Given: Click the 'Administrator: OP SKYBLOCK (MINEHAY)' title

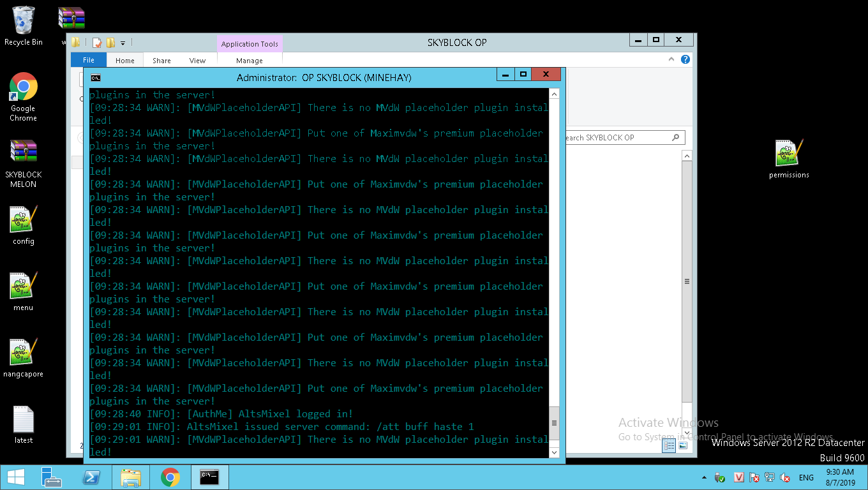Looking at the screenshot, I should [x=324, y=78].
